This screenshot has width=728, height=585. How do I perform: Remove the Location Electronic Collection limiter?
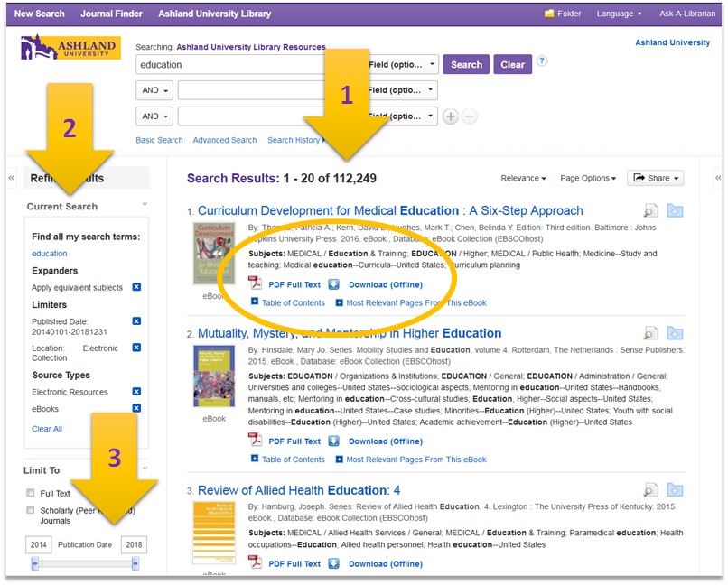pos(136,348)
